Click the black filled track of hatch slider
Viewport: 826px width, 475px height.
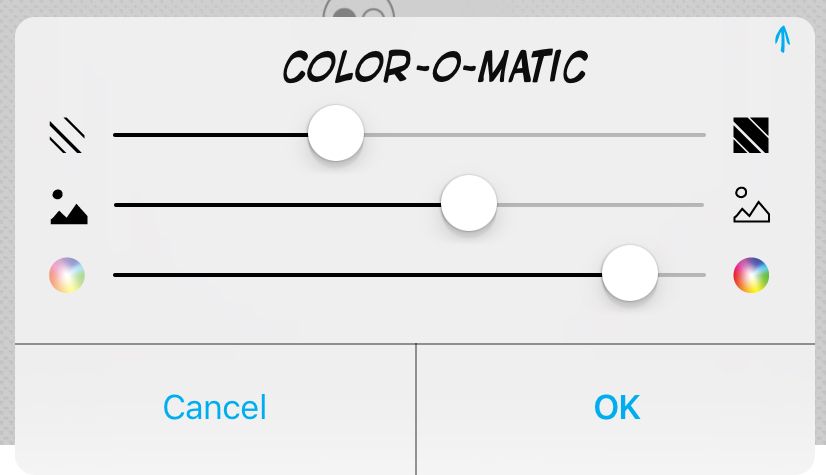coord(211,135)
